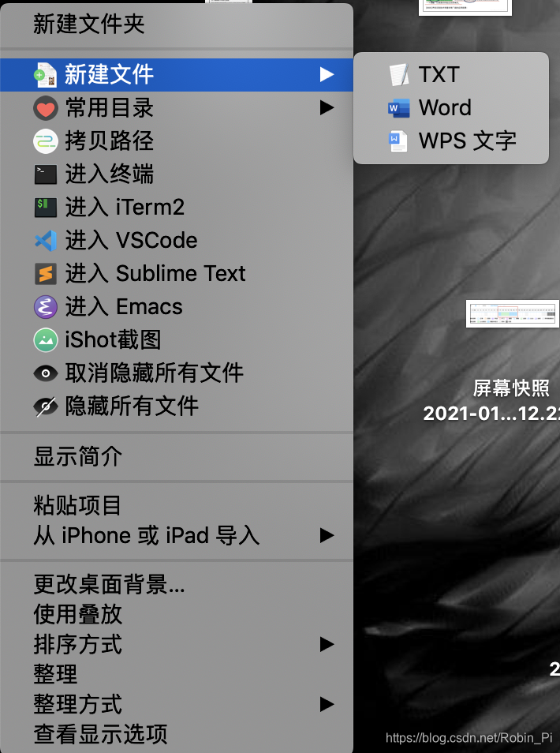Click the red heart favorites icon
560x753 pixels.
[x=46, y=108]
